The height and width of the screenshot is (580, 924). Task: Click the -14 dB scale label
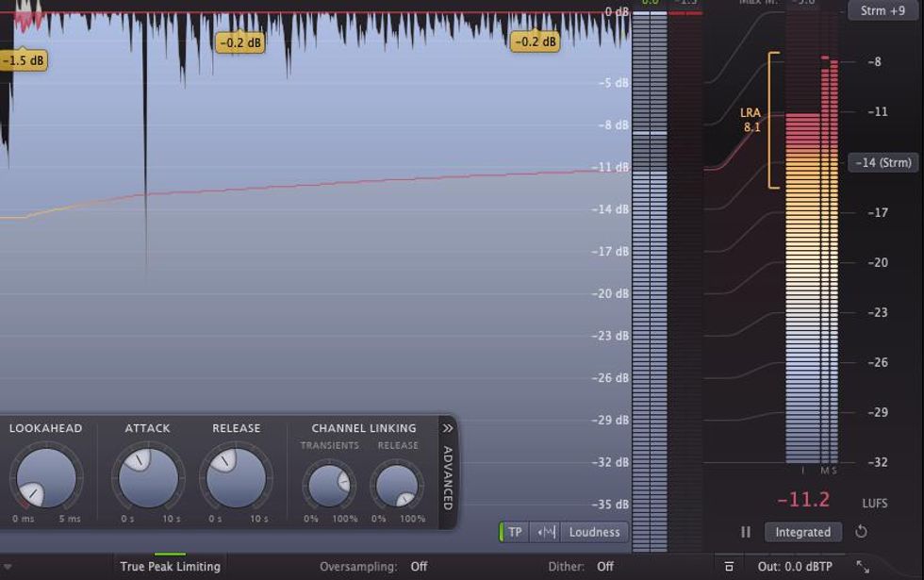(x=610, y=209)
